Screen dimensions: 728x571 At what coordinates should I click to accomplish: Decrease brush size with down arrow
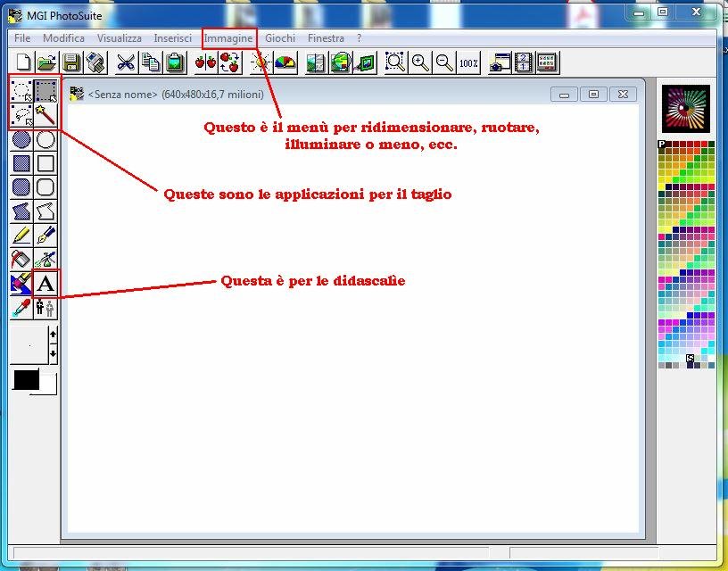53,353
